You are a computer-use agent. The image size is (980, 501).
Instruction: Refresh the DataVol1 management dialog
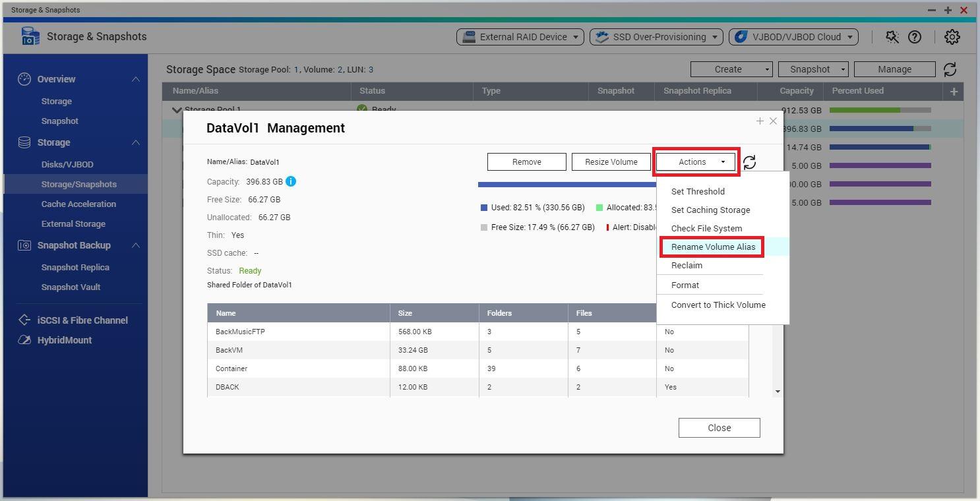[x=749, y=162]
